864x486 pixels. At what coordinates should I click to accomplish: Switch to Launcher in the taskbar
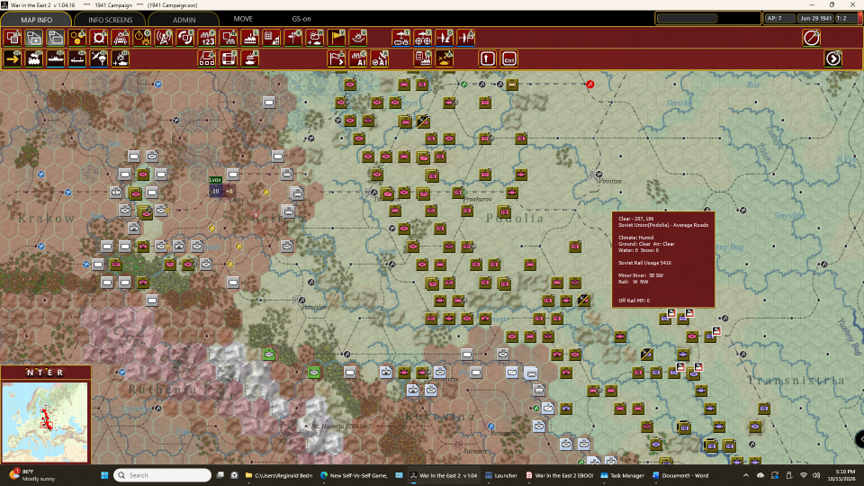(501, 475)
